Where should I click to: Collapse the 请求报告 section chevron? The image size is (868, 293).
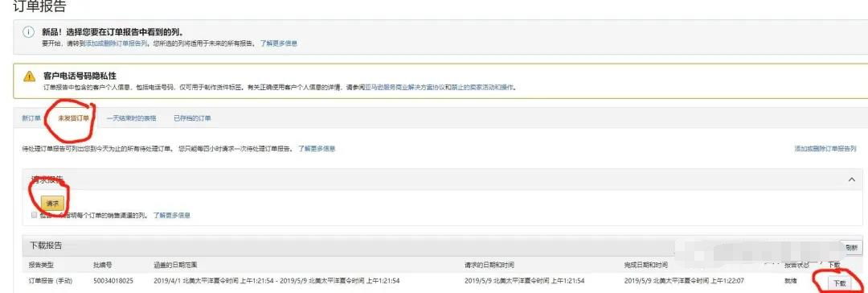[851, 180]
